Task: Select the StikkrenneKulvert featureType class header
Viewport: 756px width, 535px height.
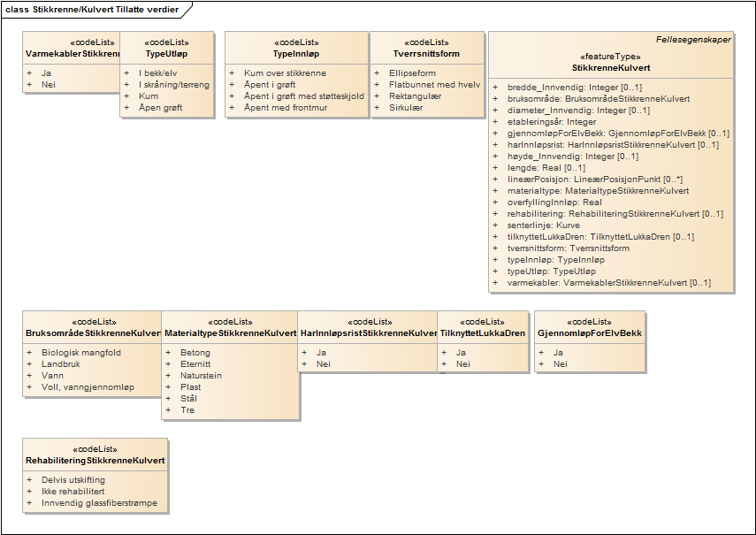Action: [x=611, y=67]
